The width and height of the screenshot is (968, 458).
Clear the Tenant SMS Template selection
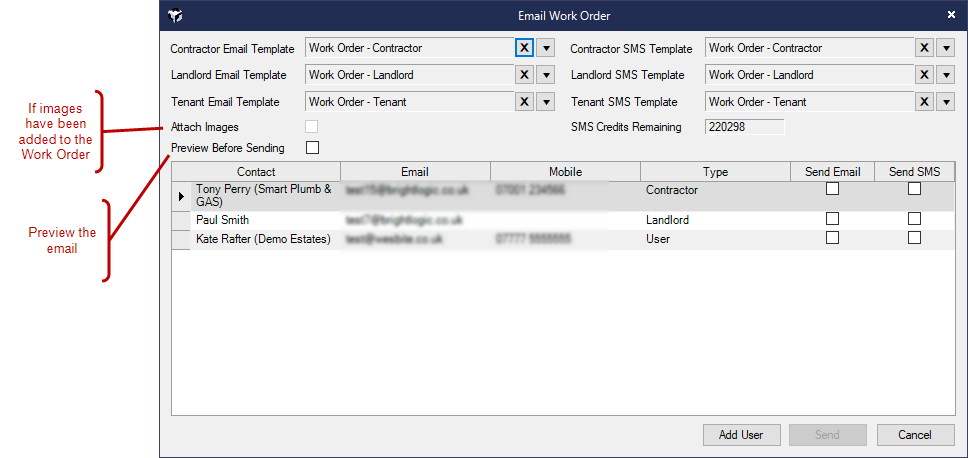tap(924, 102)
